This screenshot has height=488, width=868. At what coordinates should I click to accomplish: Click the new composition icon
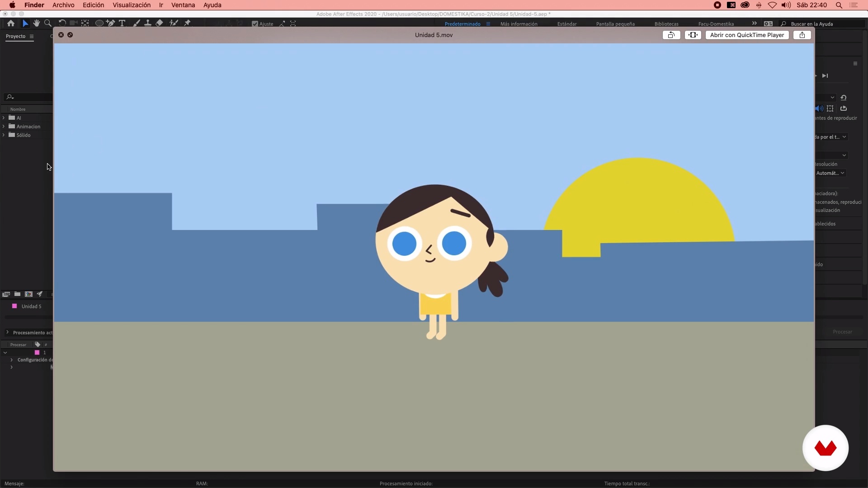[x=28, y=294]
